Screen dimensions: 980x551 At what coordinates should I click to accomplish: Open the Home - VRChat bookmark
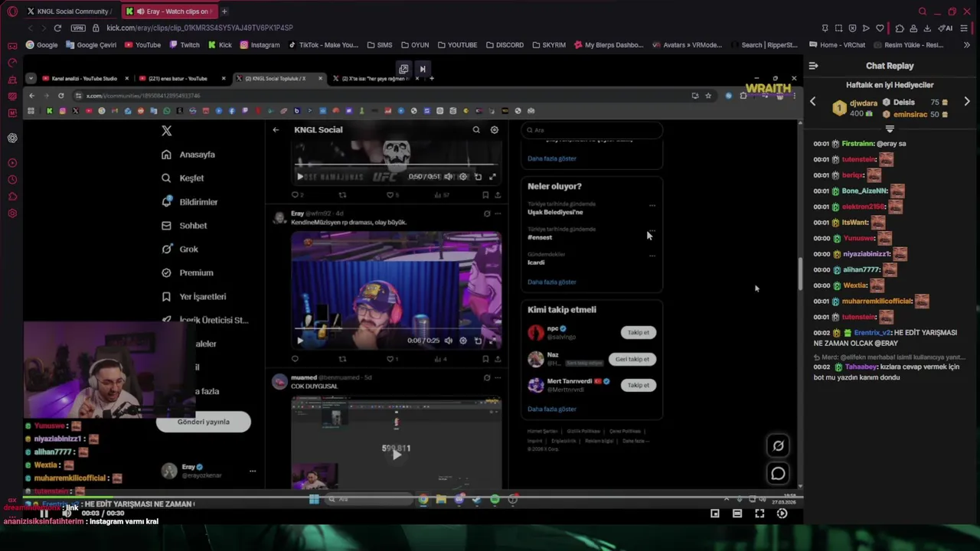click(837, 45)
